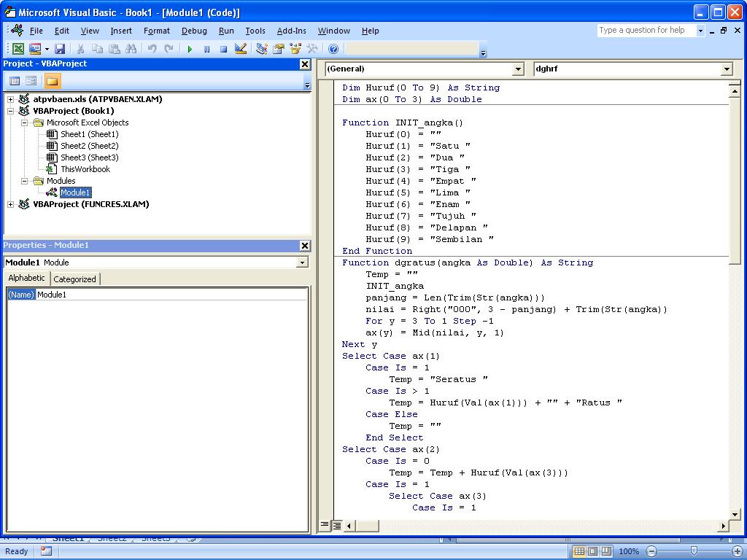This screenshot has height=560, width=747.
Task: Open the View menu
Action: coord(90,31)
